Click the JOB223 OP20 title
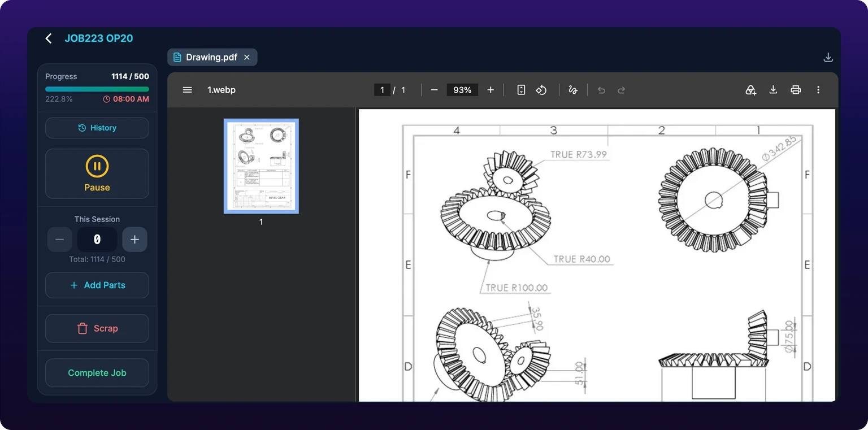This screenshot has height=430, width=868. click(99, 38)
